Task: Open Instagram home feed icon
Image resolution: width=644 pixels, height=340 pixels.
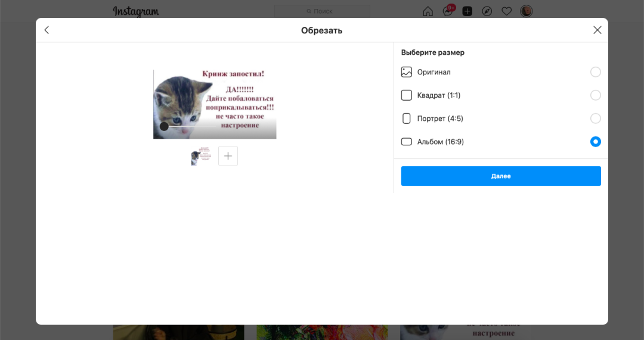Action: (428, 11)
